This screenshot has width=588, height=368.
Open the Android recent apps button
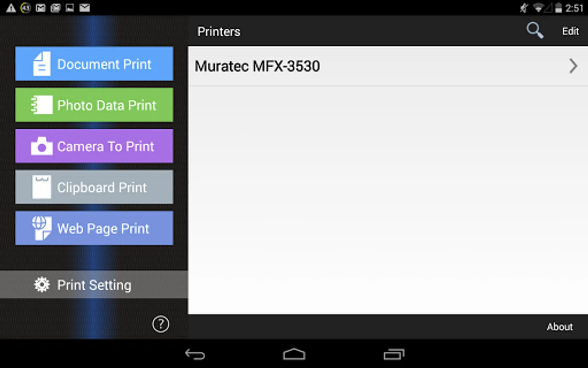coord(394,354)
